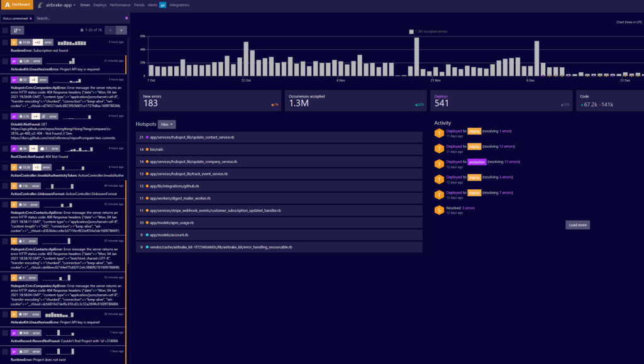
Task: Select the 'Subscription not found' error checkbox
Action: click(x=5, y=42)
